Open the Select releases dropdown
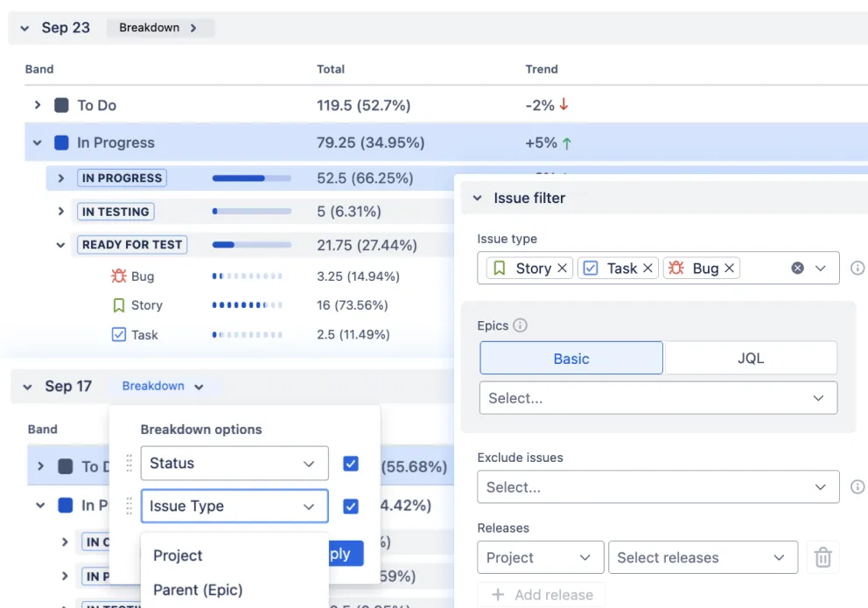Image resolution: width=868 pixels, height=608 pixels. point(703,557)
